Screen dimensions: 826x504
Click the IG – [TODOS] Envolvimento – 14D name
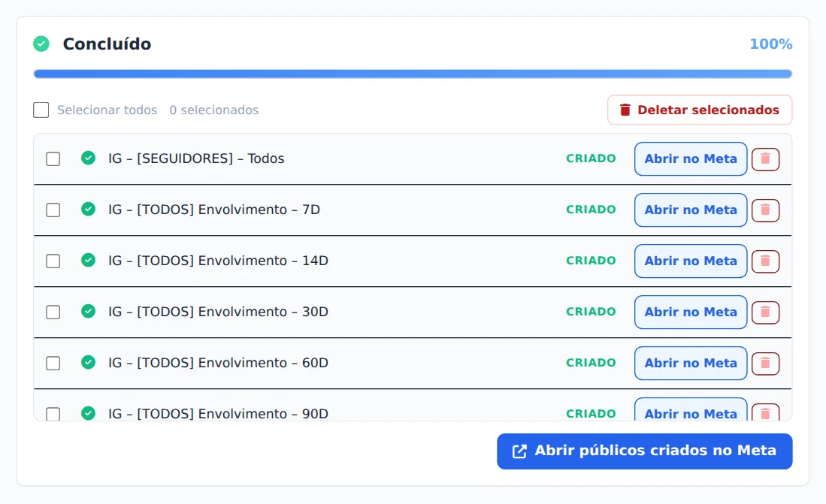point(218,261)
